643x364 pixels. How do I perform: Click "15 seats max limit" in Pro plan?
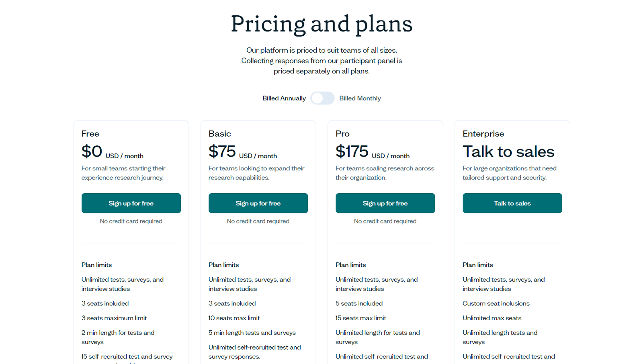coord(360,318)
